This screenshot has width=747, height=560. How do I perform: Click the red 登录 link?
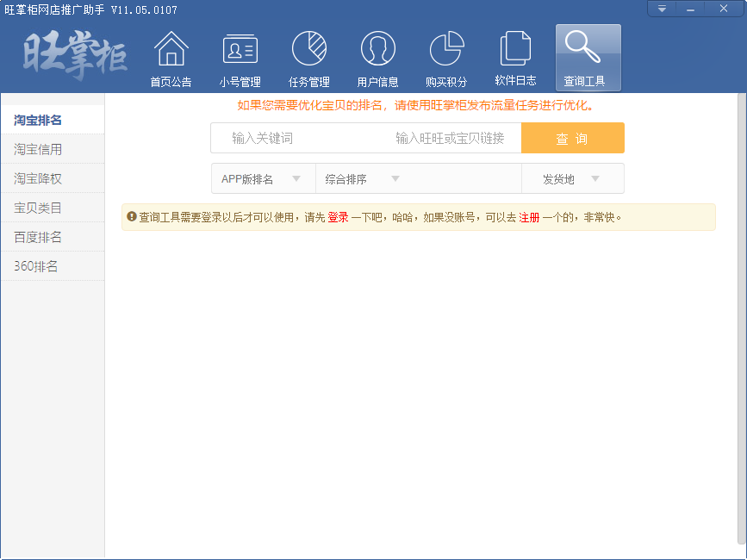tap(338, 218)
